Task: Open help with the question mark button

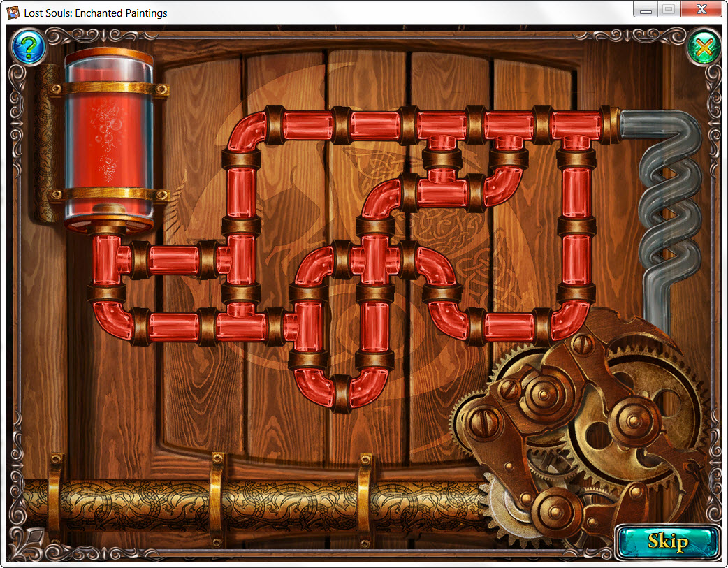Action: pyautogui.click(x=28, y=48)
